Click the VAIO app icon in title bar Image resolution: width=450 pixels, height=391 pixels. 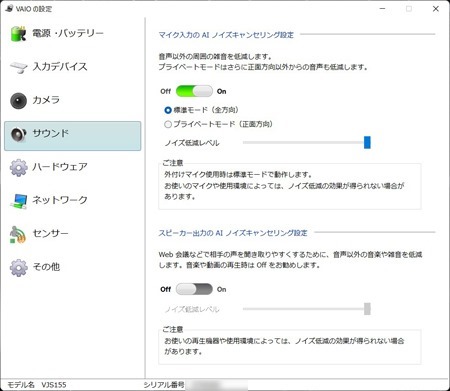coord(9,9)
